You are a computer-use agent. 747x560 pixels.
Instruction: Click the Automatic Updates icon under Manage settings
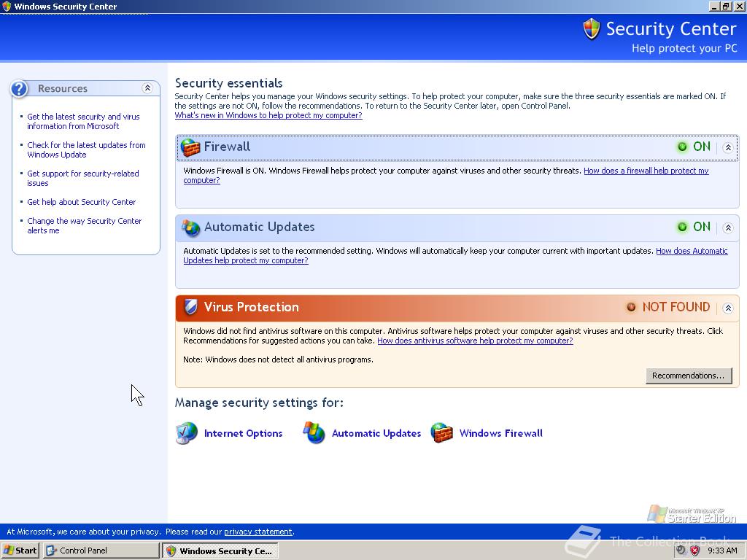tap(314, 433)
